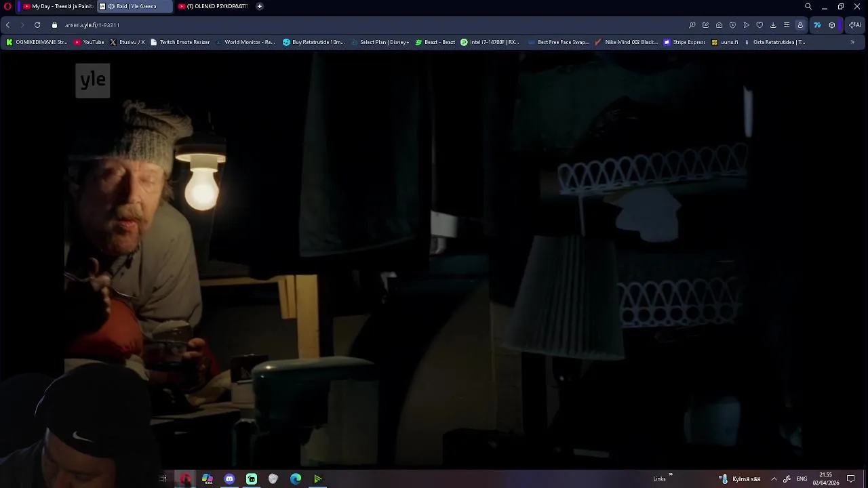Open the Stripe Express bookmark
The height and width of the screenshot is (488, 868).
click(684, 42)
